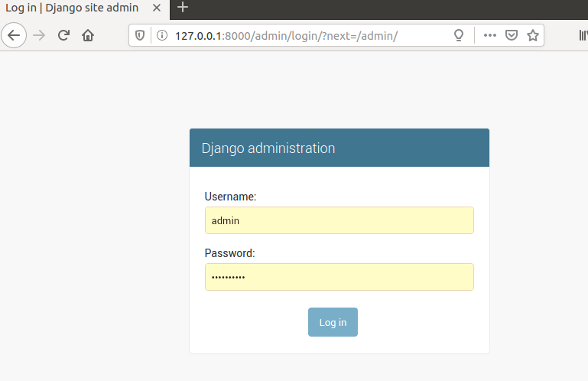Focus the Password input field

[x=339, y=277]
